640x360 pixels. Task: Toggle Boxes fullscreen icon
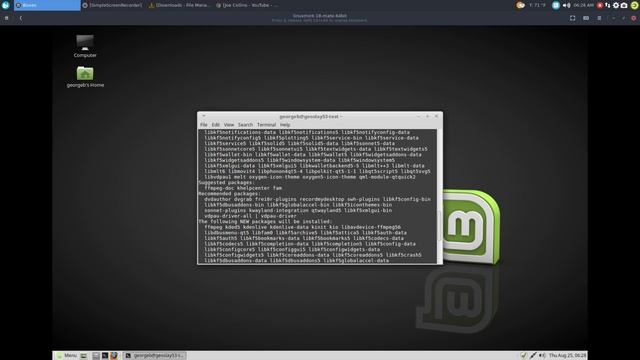coord(573,18)
